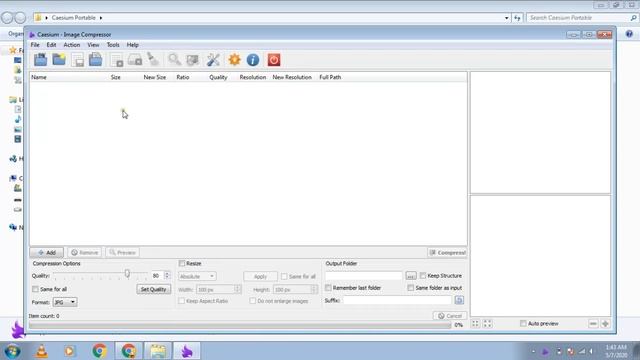
Task: Click the Height spinner arrows
Action: click(x=314, y=289)
